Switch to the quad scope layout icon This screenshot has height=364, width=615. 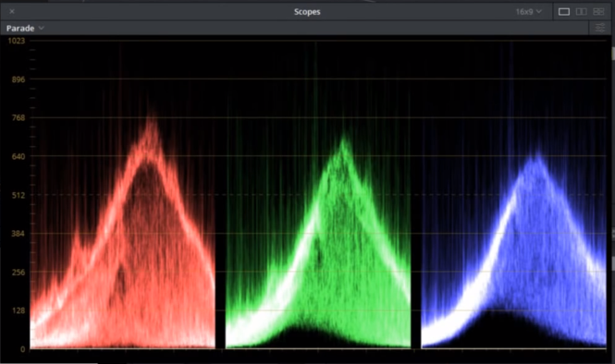pos(598,12)
